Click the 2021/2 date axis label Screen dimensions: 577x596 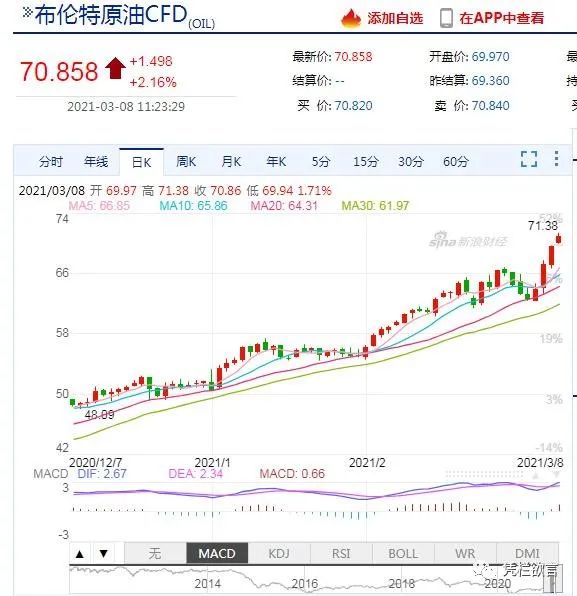[367, 463]
